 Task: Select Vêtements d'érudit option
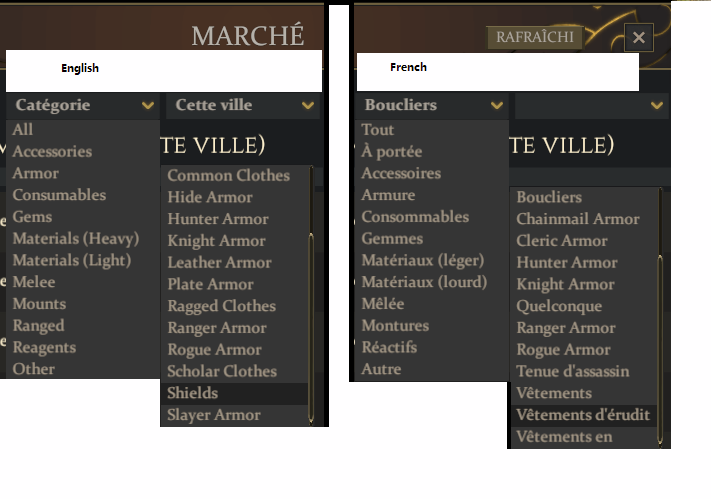(x=583, y=415)
